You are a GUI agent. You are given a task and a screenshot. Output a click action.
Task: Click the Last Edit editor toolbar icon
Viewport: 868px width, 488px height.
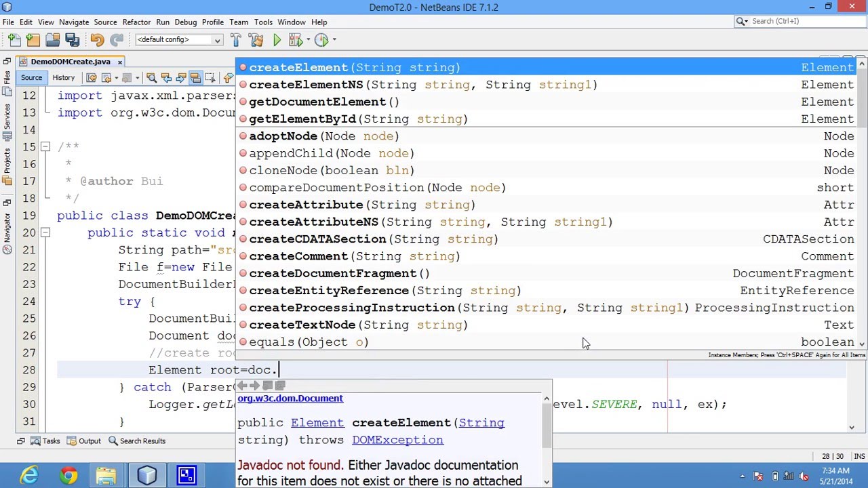(x=92, y=78)
